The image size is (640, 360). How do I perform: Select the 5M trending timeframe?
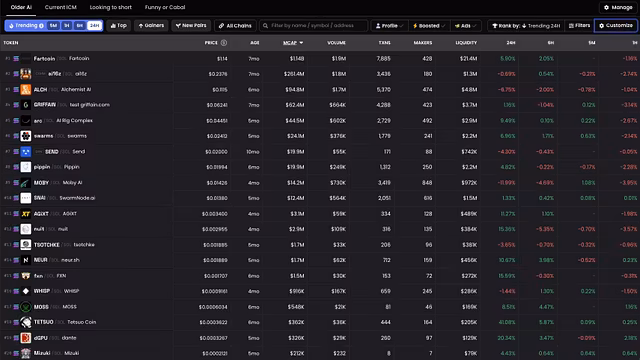click(x=53, y=26)
